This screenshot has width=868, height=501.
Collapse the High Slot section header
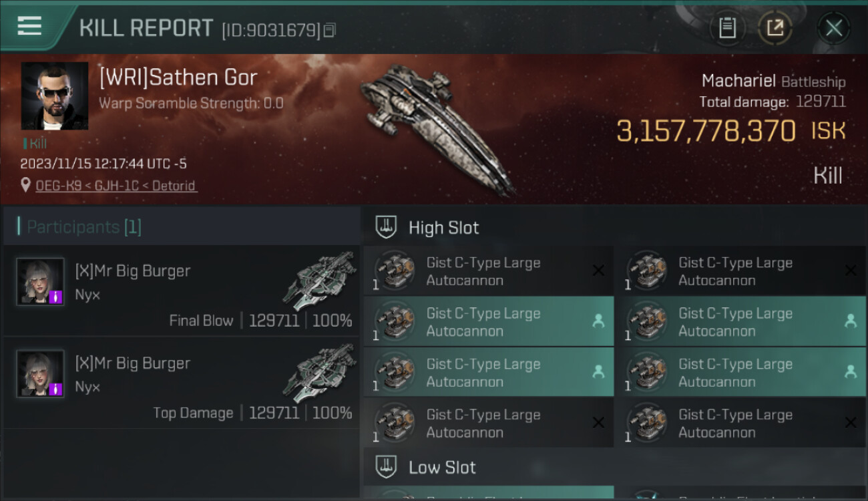pyautogui.click(x=443, y=228)
